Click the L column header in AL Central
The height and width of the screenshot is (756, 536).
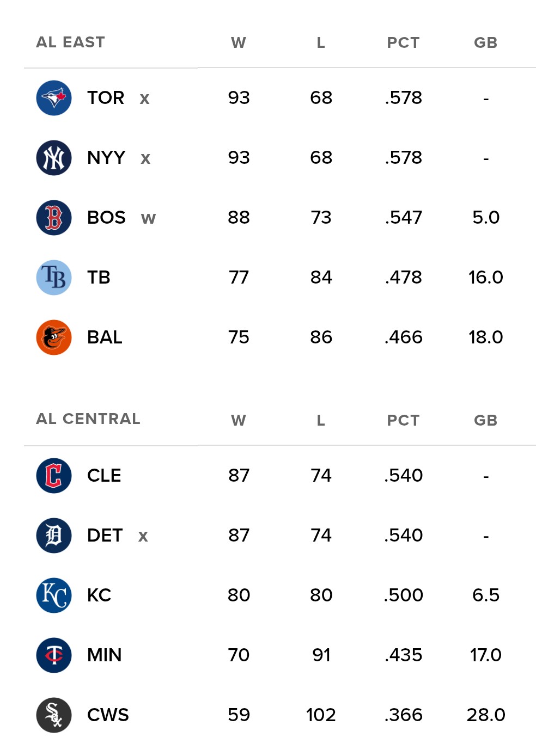point(321,421)
